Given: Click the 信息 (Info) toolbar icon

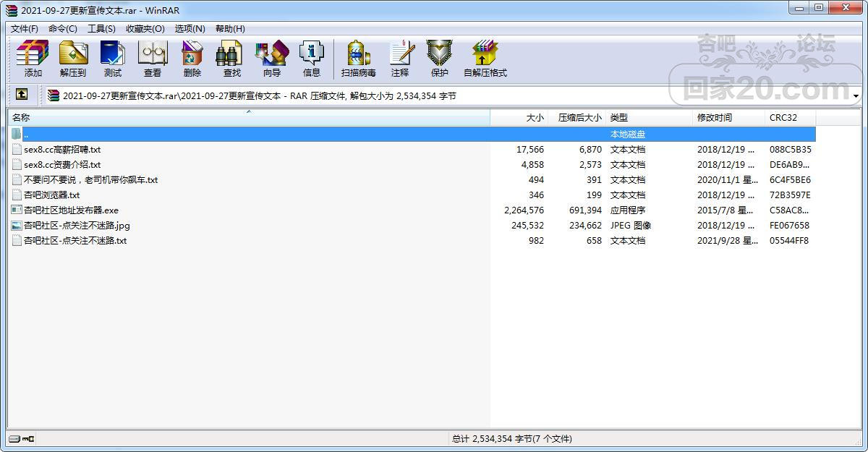Looking at the screenshot, I should click(x=311, y=59).
